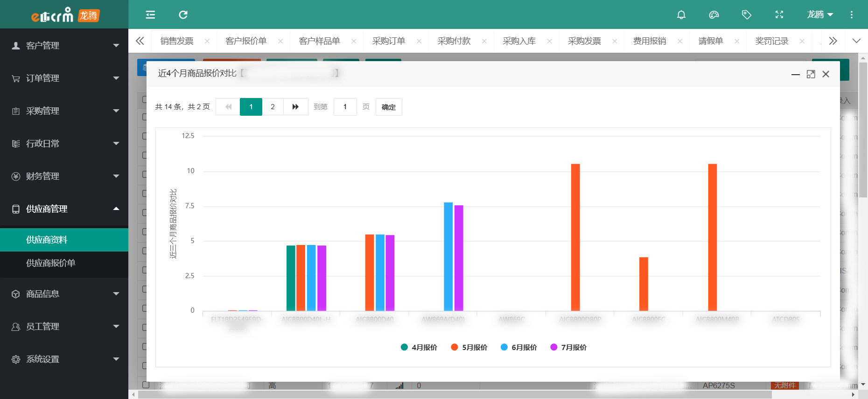Viewport: 868px width, 399px height.
Task: Collapse sidebar with menu fold icon
Action: click(x=150, y=15)
